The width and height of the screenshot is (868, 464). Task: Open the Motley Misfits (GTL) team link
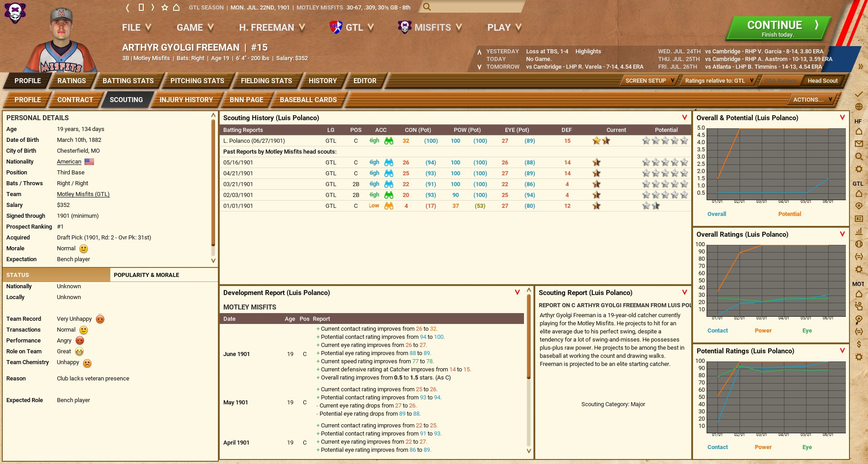pyautogui.click(x=83, y=194)
